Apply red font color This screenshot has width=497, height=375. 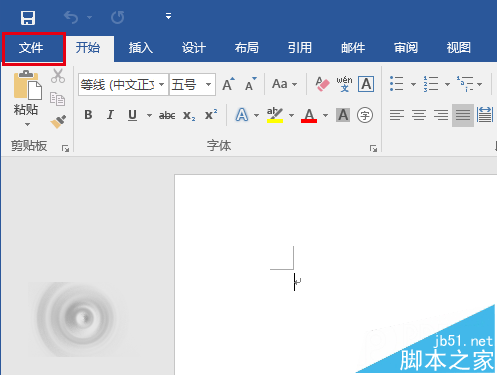click(309, 115)
